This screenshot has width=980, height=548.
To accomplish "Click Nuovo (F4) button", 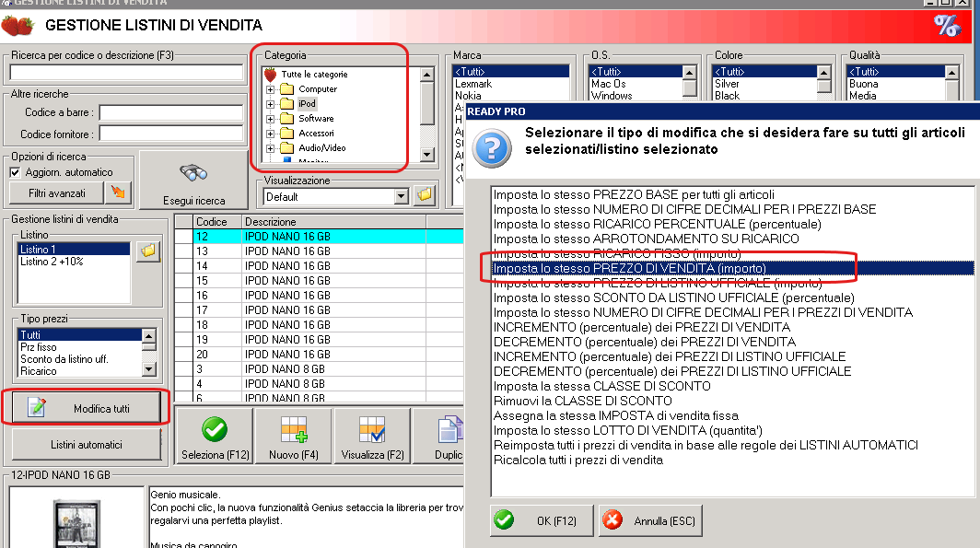I will pos(294,436).
